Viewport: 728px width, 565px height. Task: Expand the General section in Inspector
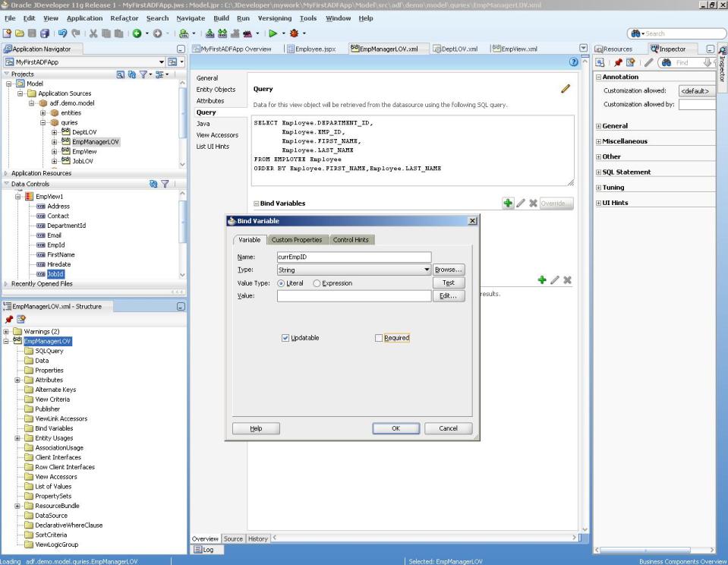[x=598, y=126]
